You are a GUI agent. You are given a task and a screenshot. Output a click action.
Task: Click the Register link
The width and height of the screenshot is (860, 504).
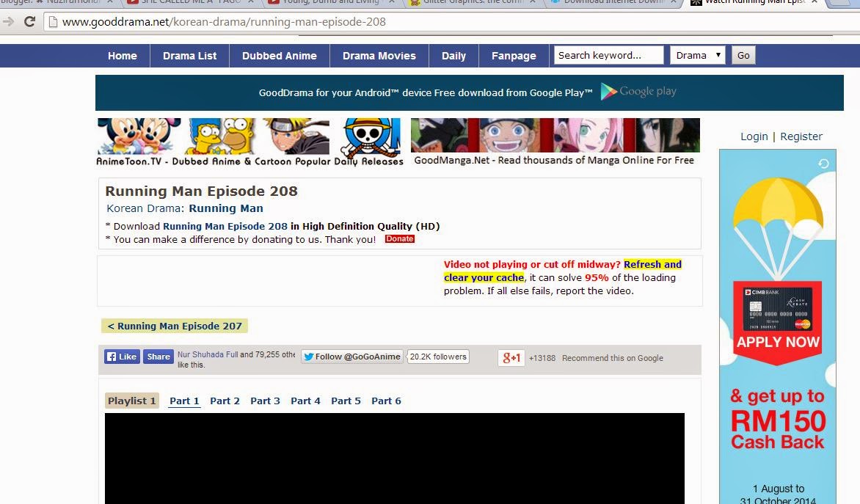[801, 136]
